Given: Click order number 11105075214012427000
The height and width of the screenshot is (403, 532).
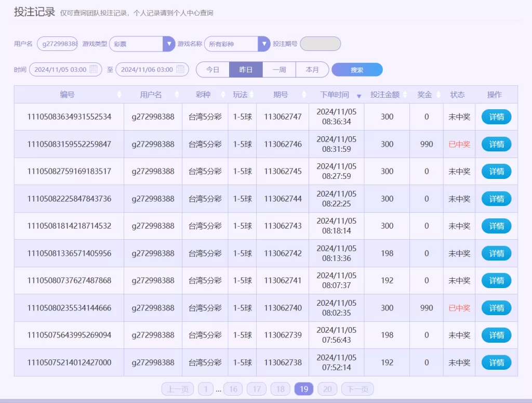Looking at the screenshot, I should pos(69,362).
